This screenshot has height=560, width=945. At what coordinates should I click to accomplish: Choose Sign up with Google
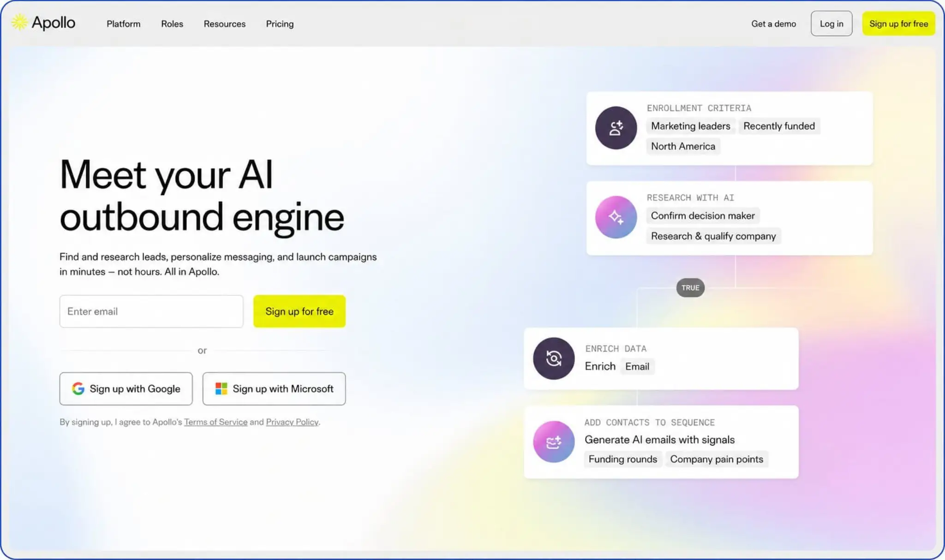[126, 389]
